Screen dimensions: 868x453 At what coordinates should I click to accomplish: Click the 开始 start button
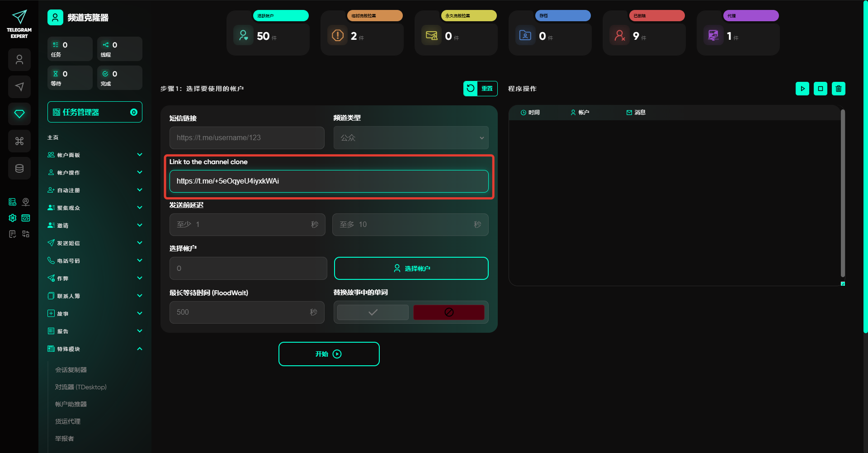pyautogui.click(x=329, y=354)
